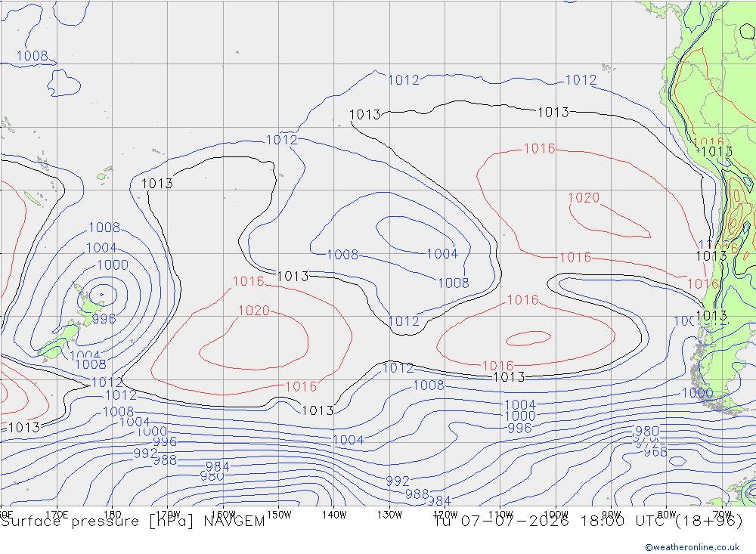Click the 150W longitude axis label
The image size is (756, 554).
point(279,515)
